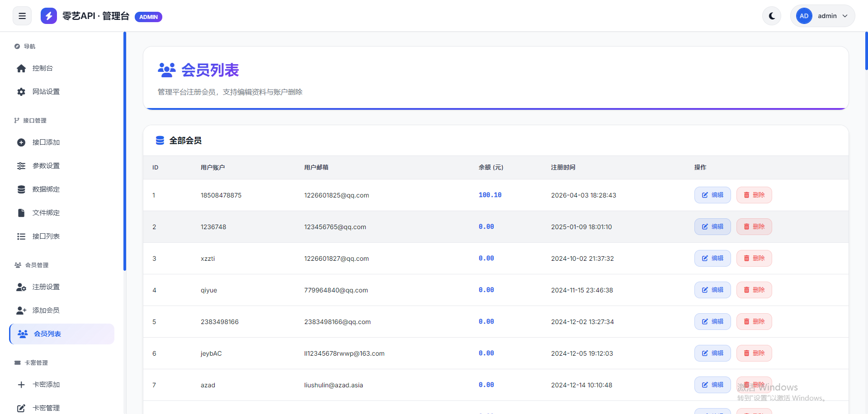Toggle dark mode with moon icon
This screenshot has width=868, height=414.
click(772, 16)
